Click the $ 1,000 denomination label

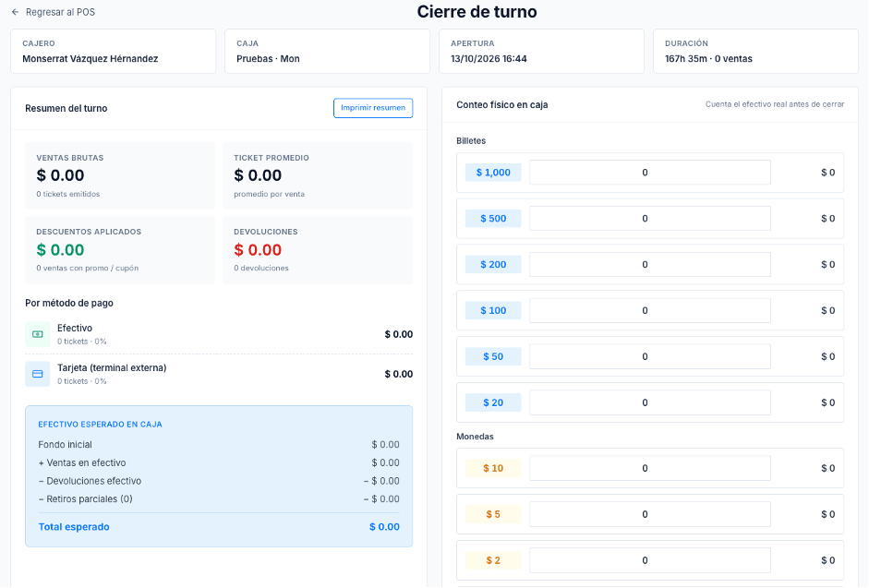(493, 173)
